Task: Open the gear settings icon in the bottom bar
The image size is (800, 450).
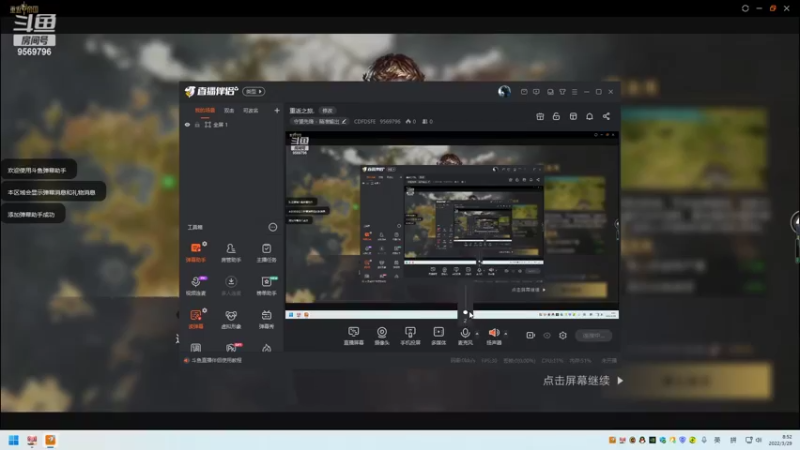Action: click(563, 335)
